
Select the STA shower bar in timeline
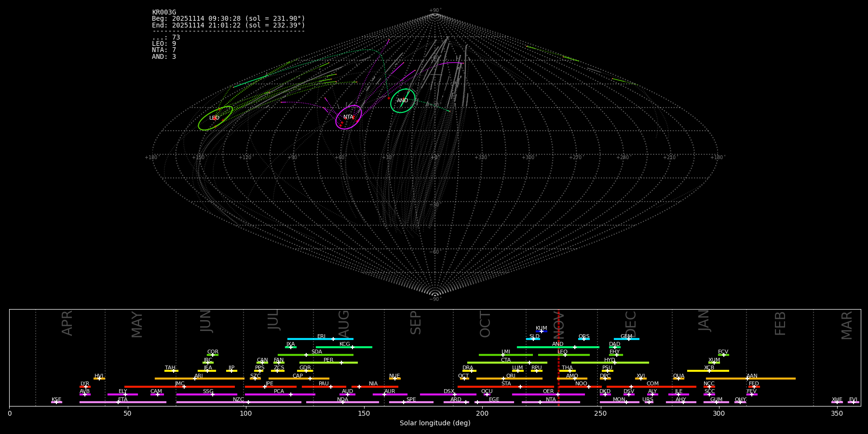click(x=506, y=387)
